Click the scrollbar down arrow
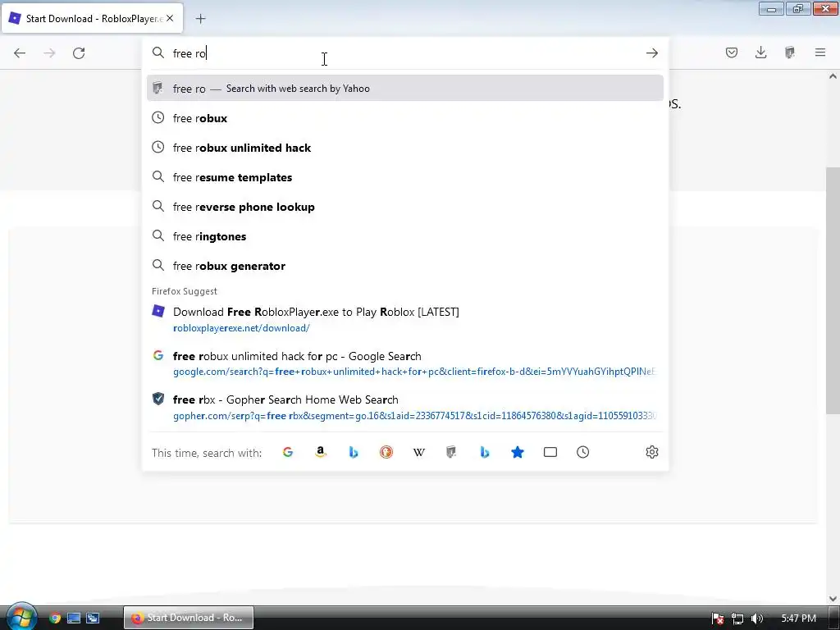This screenshot has height=630, width=840. point(833,598)
